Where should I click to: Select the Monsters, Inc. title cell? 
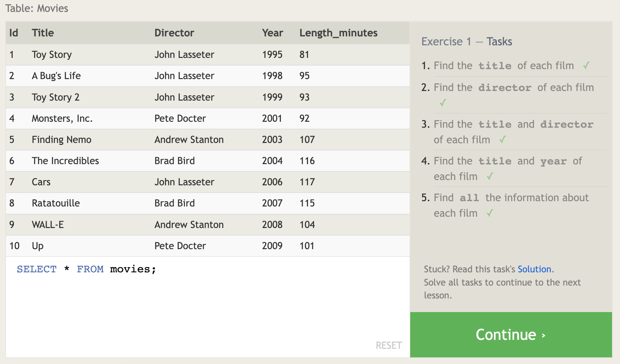62,118
